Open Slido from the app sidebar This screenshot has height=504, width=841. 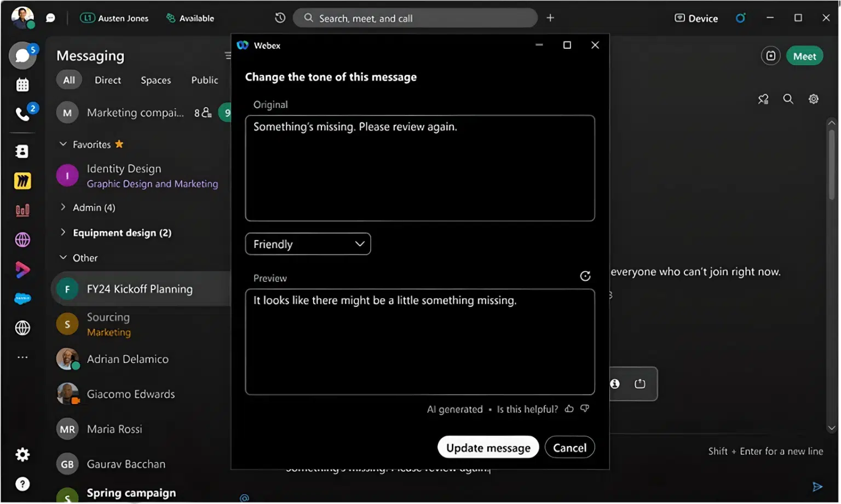[22, 210]
